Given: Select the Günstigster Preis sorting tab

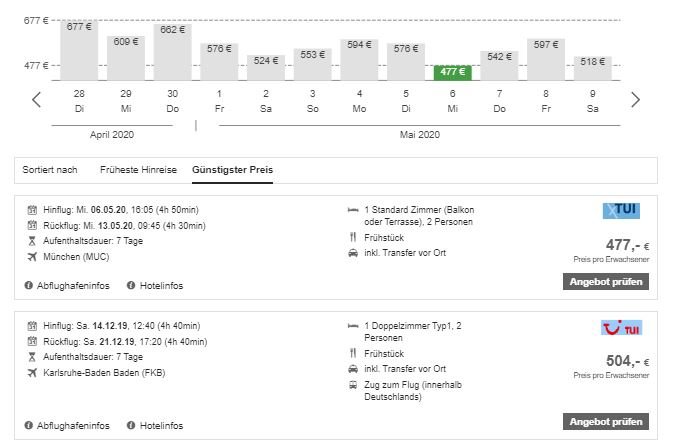Looking at the screenshot, I should (232, 169).
